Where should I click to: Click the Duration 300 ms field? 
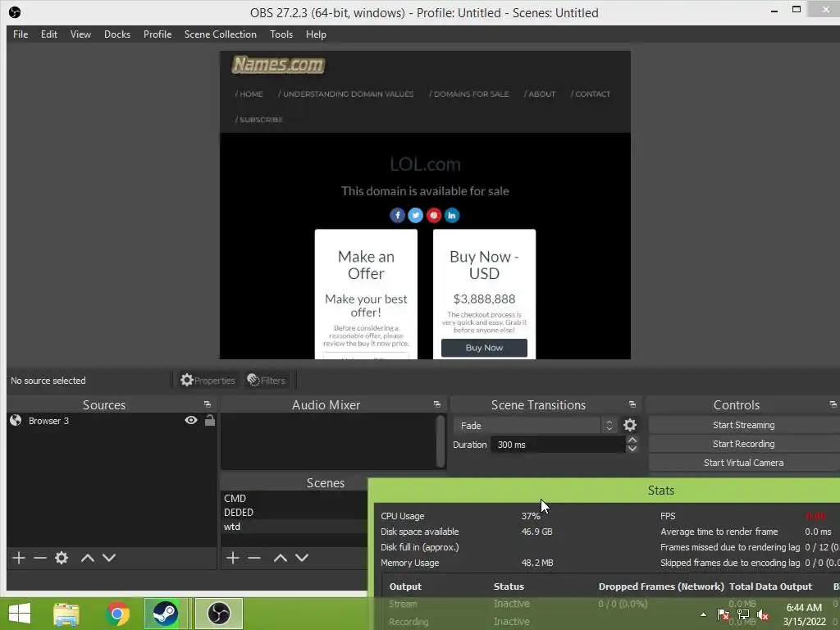pos(557,445)
